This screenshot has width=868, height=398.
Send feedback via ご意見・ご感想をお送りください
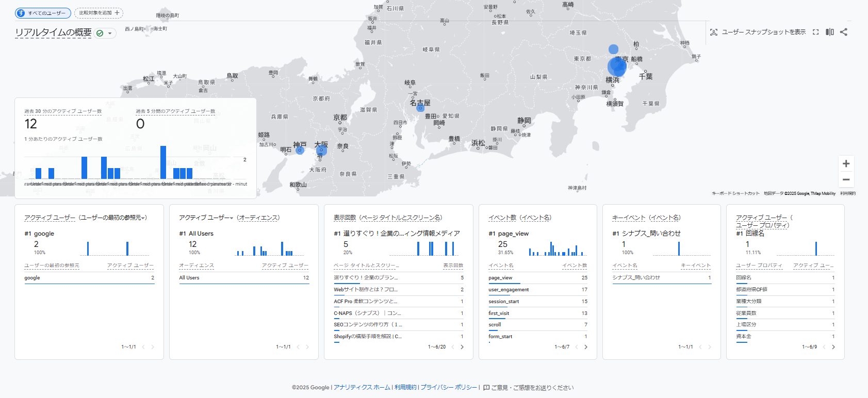tap(528, 387)
